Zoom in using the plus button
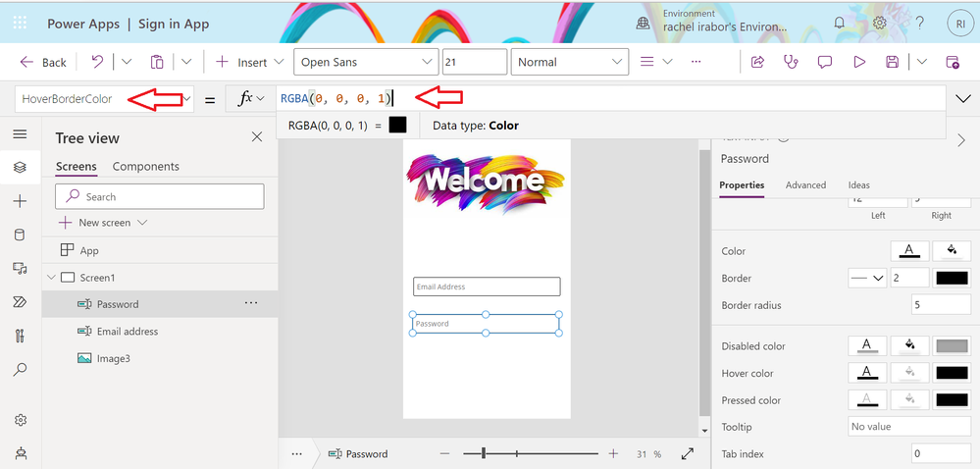The image size is (980, 469). [x=613, y=453]
